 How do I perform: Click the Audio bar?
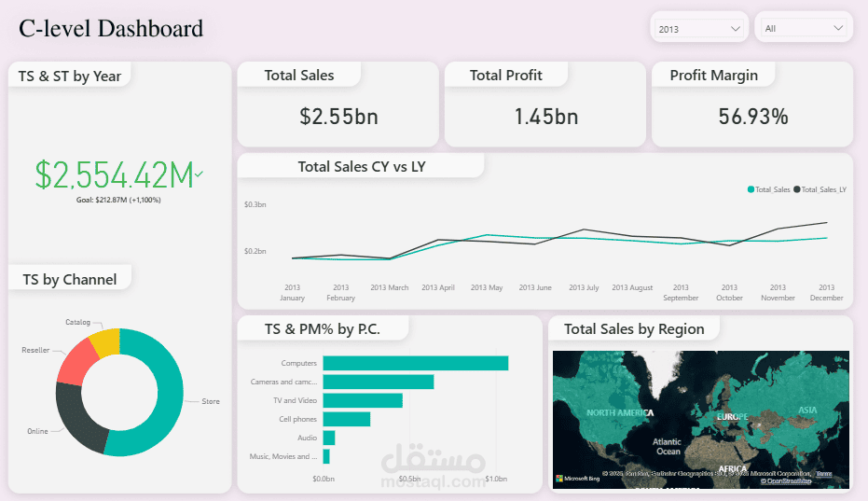point(329,438)
